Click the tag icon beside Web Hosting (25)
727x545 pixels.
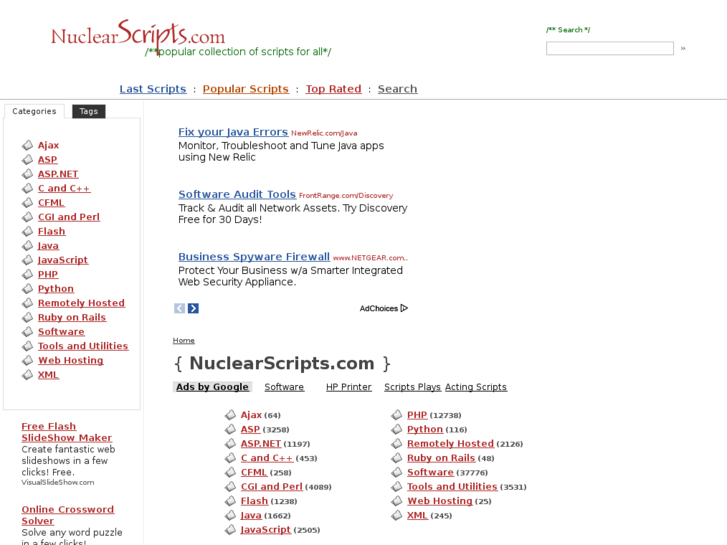[396, 501]
